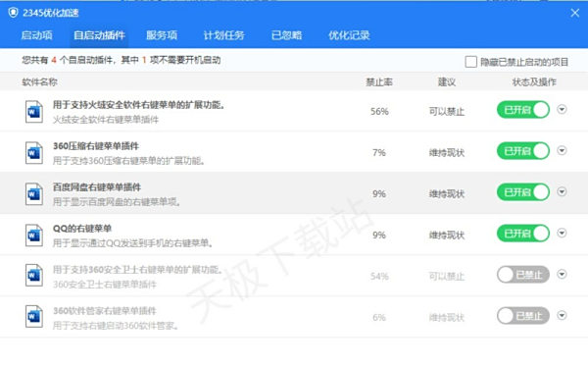Check 隐藏已禁止启动的项目 checkbox
The width and height of the screenshot is (588, 368).
tap(471, 62)
